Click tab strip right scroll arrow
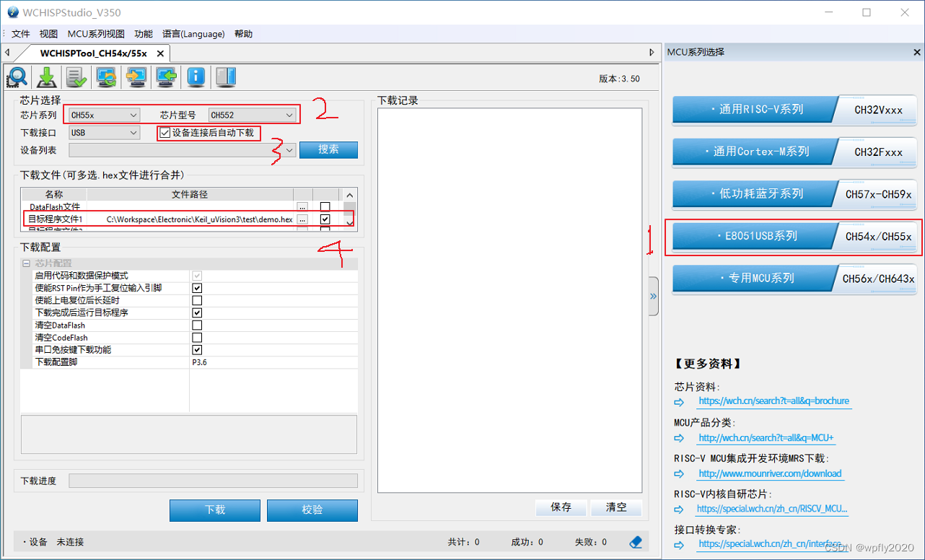This screenshot has width=925, height=560. (652, 53)
